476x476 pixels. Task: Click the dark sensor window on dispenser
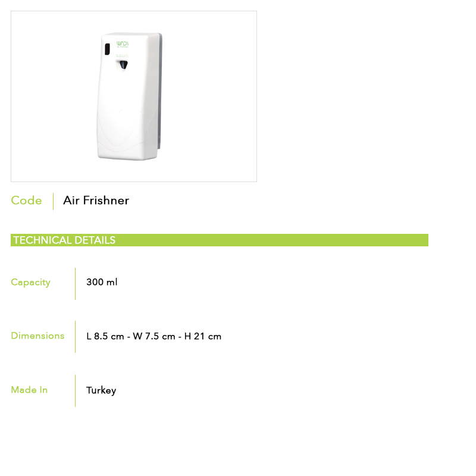point(106,49)
